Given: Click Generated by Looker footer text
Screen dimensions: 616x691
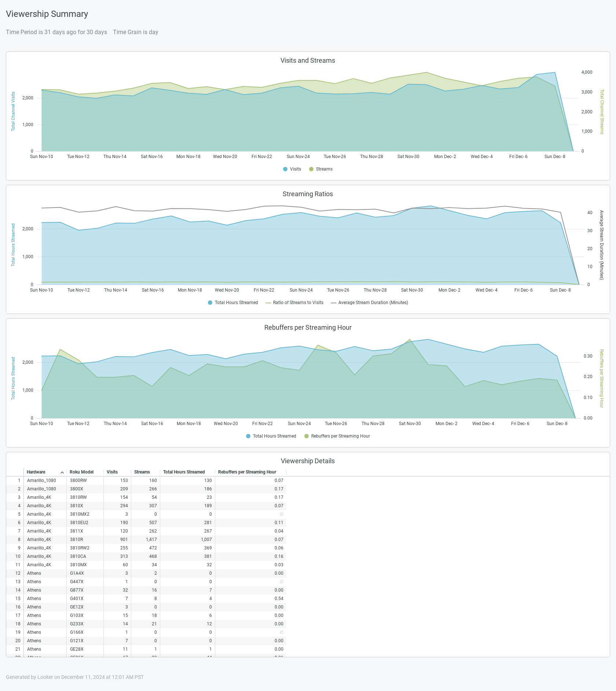Looking at the screenshot, I should coord(75,677).
